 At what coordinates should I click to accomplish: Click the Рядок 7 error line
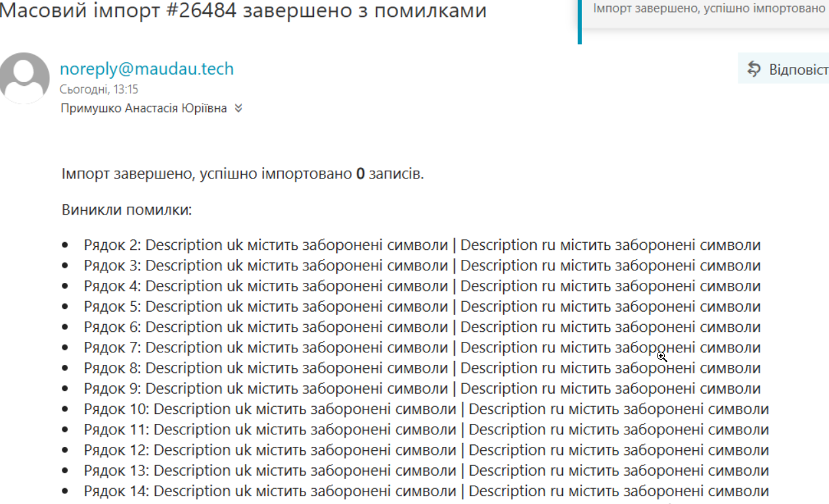pos(422,348)
